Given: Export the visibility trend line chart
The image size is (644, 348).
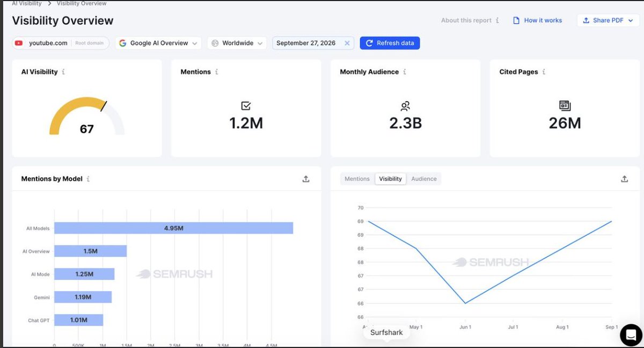Looking at the screenshot, I should click(x=625, y=179).
